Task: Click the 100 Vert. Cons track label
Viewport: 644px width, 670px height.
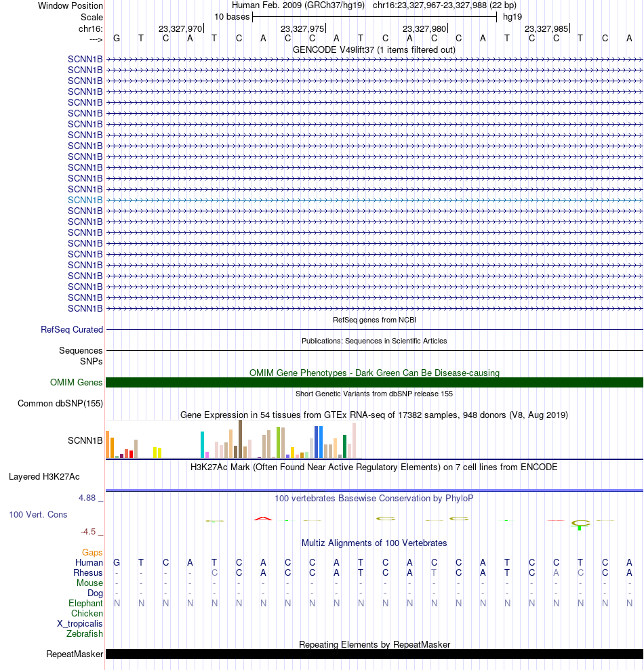Action: [x=38, y=514]
